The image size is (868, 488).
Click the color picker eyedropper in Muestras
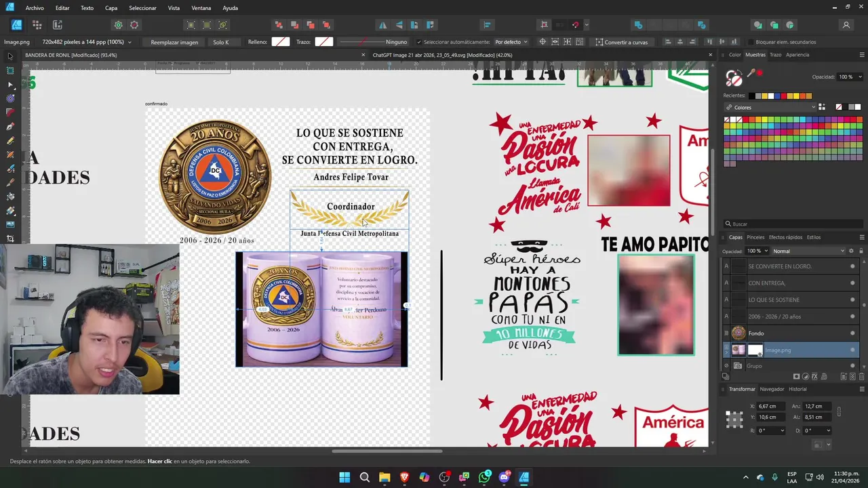coord(751,73)
